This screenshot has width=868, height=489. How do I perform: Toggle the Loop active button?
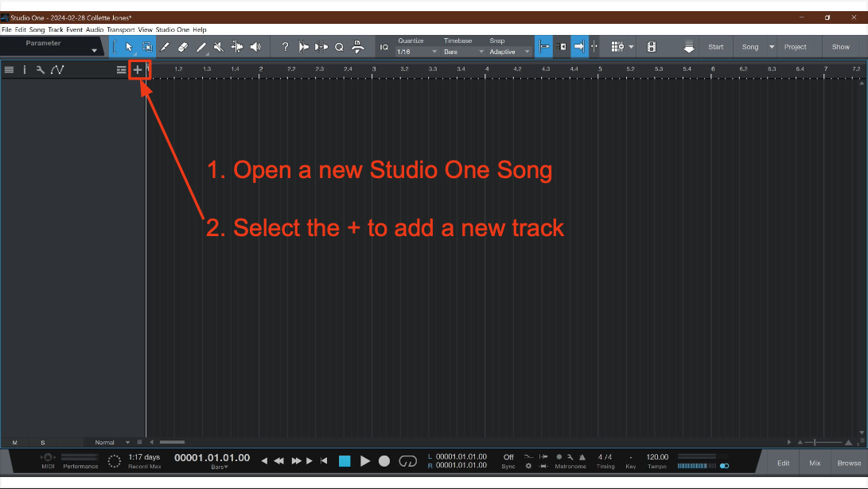[x=408, y=460]
